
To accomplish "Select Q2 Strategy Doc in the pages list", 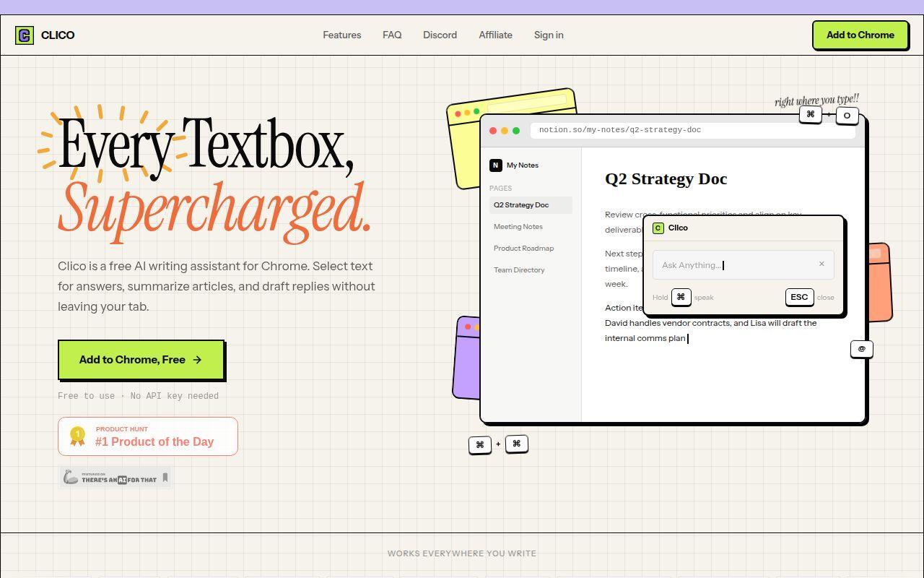I will [531, 205].
